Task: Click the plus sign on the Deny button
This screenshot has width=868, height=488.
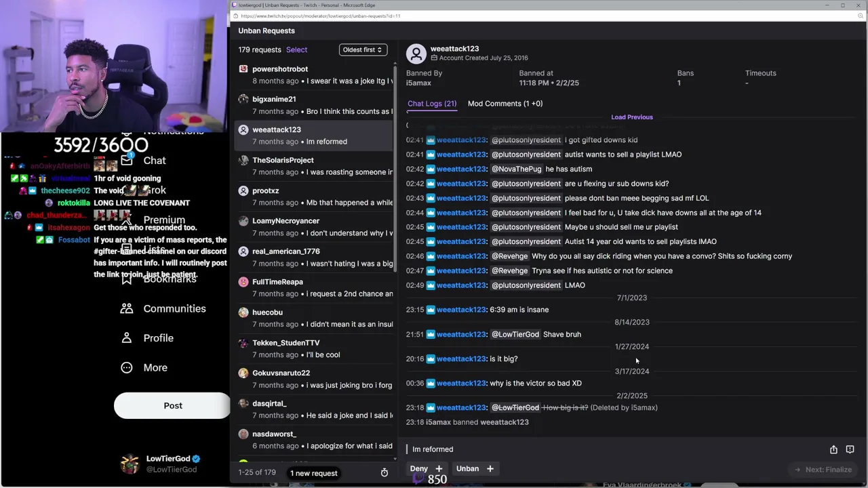Action: point(439,468)
